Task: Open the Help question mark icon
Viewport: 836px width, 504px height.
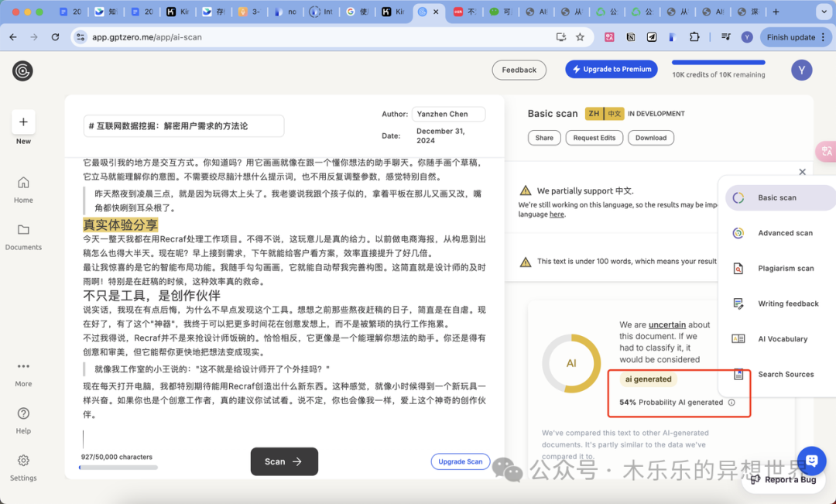Action: (23, 413)
